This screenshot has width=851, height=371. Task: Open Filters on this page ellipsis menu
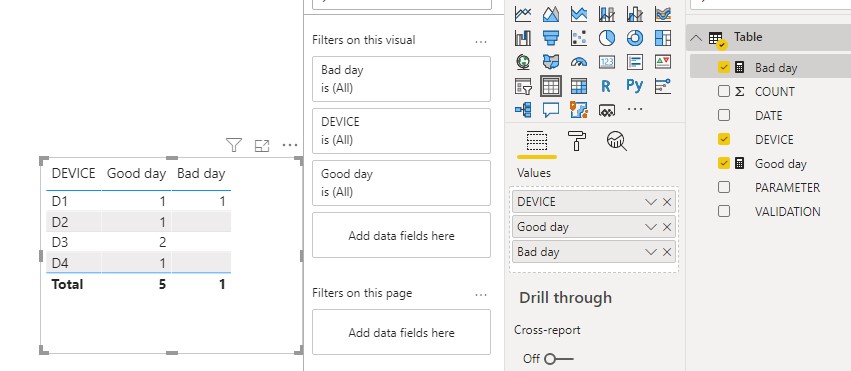tap(481, 294)
